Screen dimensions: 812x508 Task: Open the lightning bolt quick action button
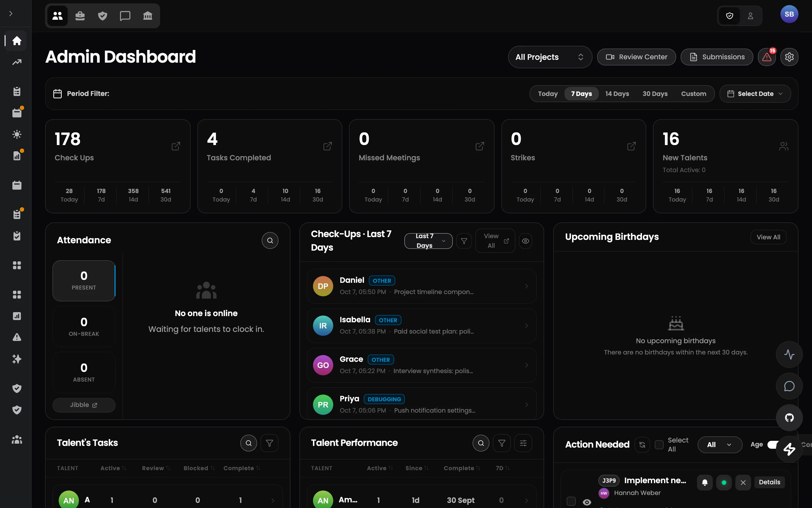(x=789, y=449)
